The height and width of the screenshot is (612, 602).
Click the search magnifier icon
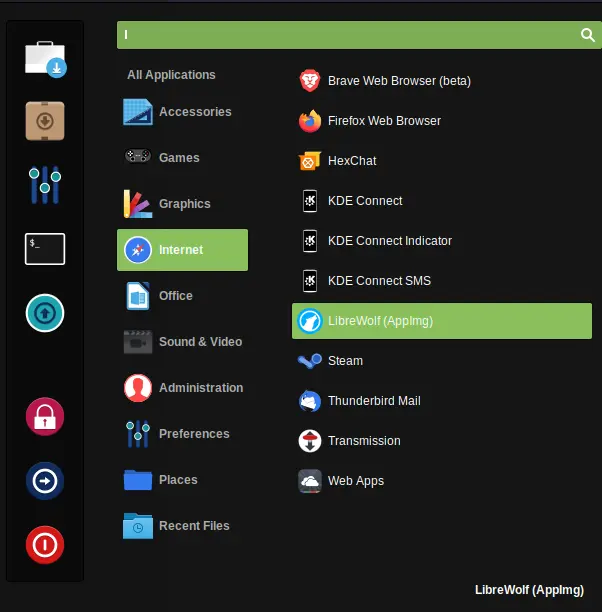(x=587, y=35)
